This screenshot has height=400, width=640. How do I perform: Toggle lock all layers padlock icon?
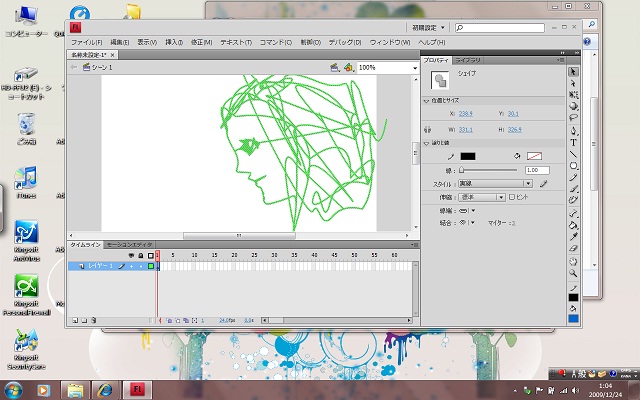[x=139, y=256]
